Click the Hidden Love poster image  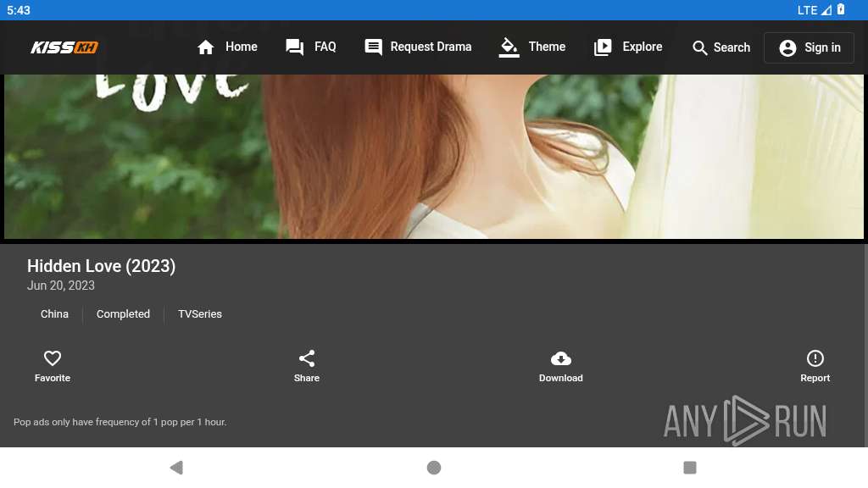pos(433,157)
